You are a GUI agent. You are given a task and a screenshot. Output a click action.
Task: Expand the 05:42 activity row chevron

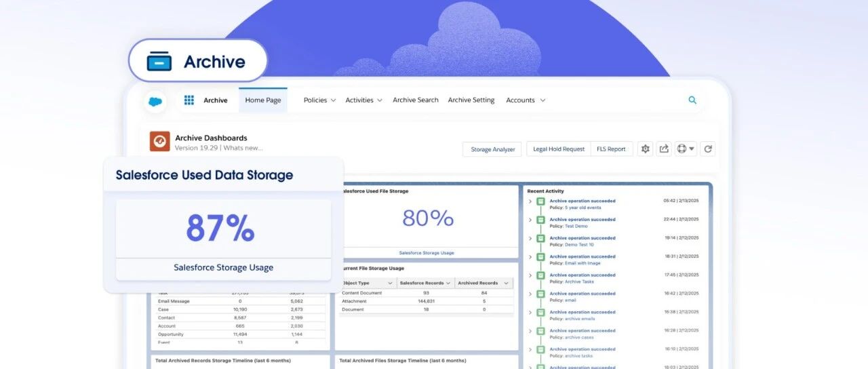coord(530,201)
